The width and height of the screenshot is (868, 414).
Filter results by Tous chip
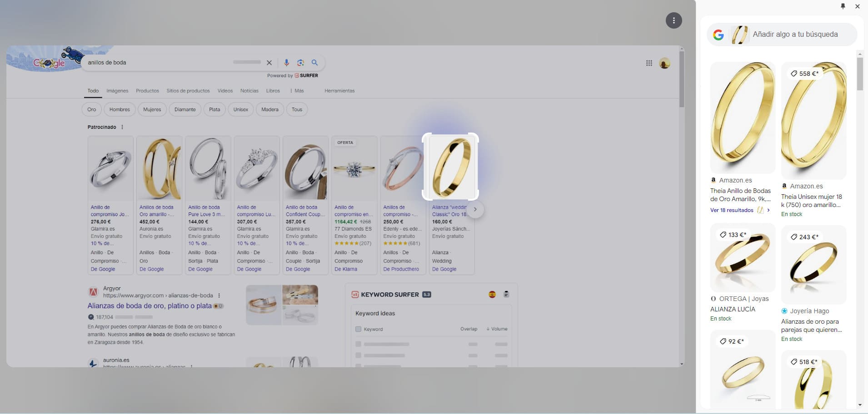pos(297,109)
